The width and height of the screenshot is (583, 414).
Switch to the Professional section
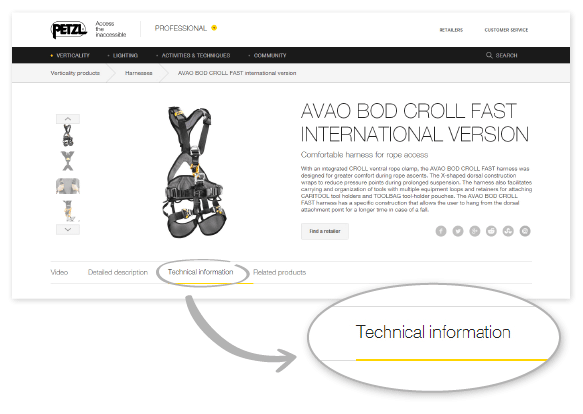point(181,28)
